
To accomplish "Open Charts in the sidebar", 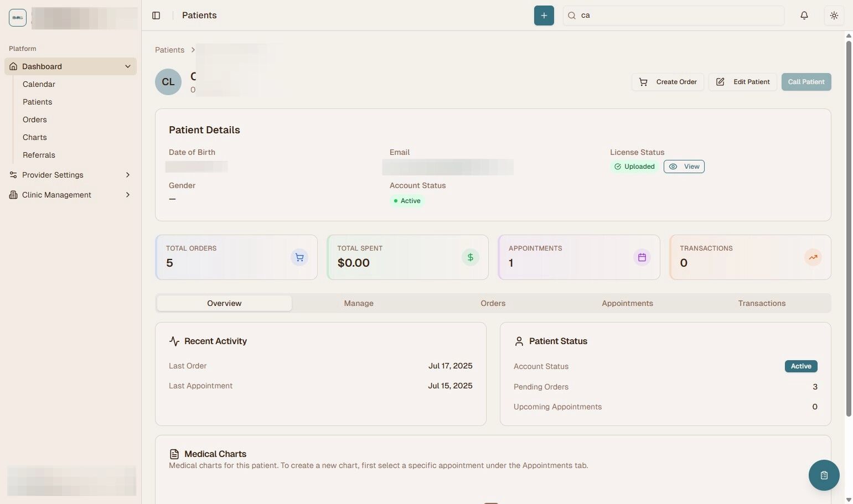I will coord(34,137).
